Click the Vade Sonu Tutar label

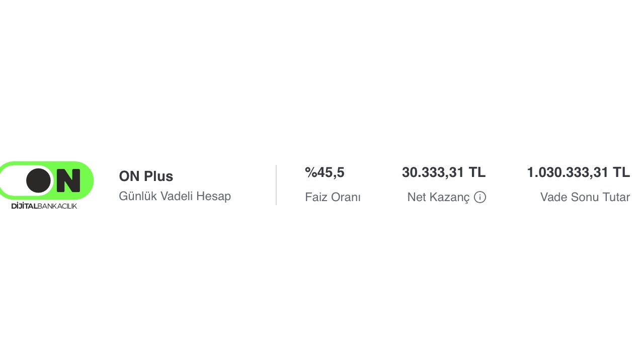click(585, 197)
